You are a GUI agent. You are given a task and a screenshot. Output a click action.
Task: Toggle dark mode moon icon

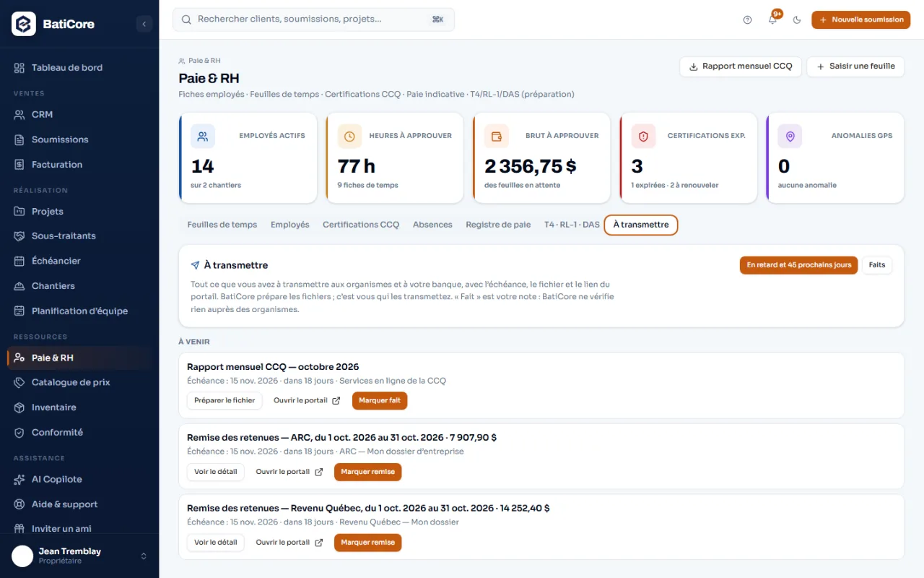(x=797, y=20)
